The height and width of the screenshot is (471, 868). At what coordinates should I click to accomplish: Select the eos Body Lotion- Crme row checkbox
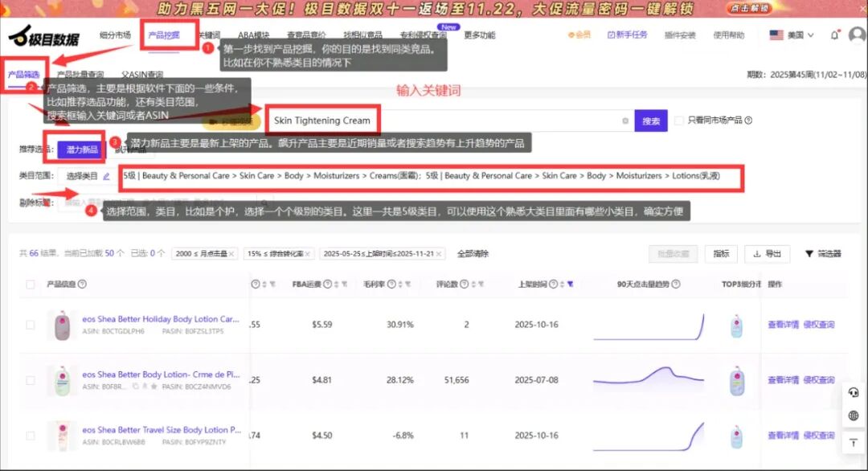[x=31, y=380]
